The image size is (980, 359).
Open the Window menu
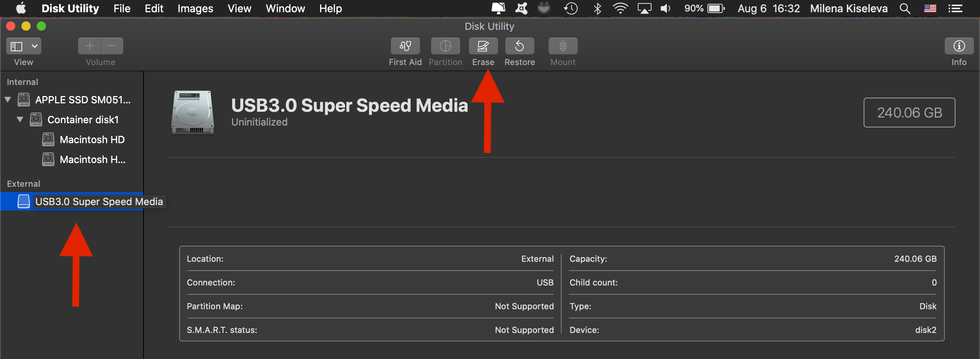click(x=285, y=8)
